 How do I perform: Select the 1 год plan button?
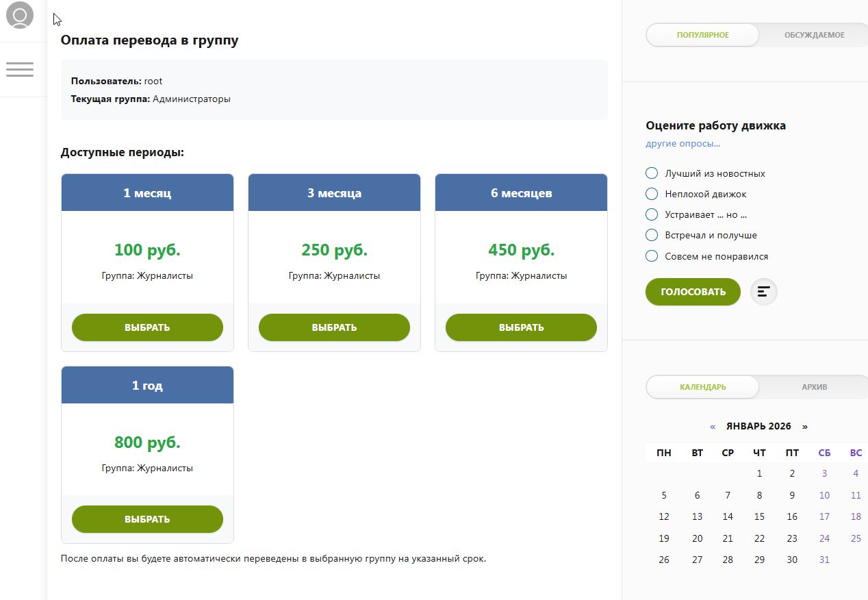[147, 519]
